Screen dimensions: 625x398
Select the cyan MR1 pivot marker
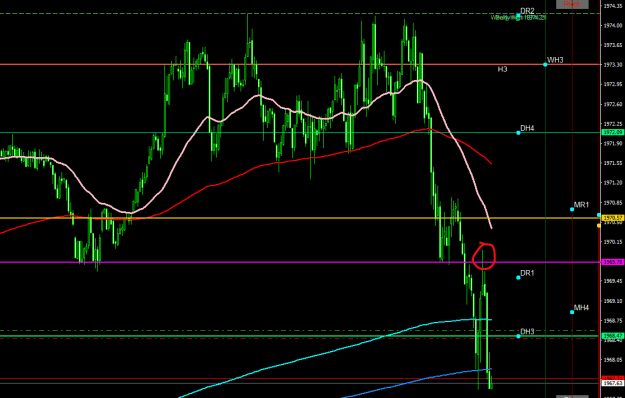(x=572, y=209)
